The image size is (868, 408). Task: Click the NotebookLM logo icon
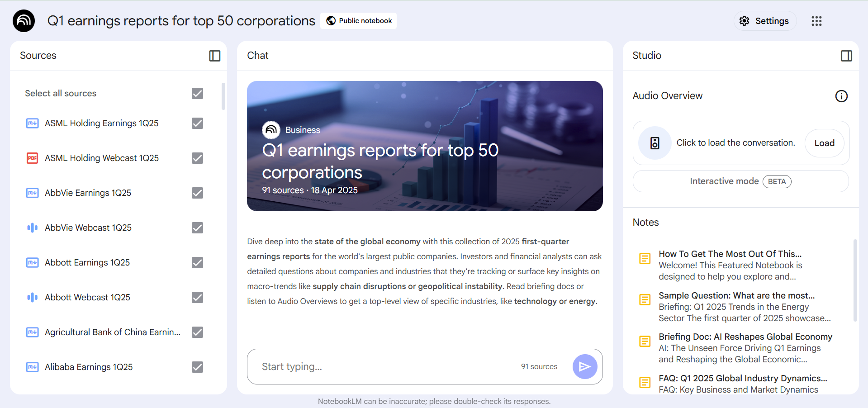[x=24, y=21]
